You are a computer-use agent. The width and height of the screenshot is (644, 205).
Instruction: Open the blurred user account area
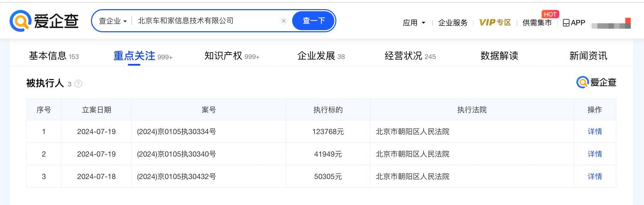tap(611, 24)
